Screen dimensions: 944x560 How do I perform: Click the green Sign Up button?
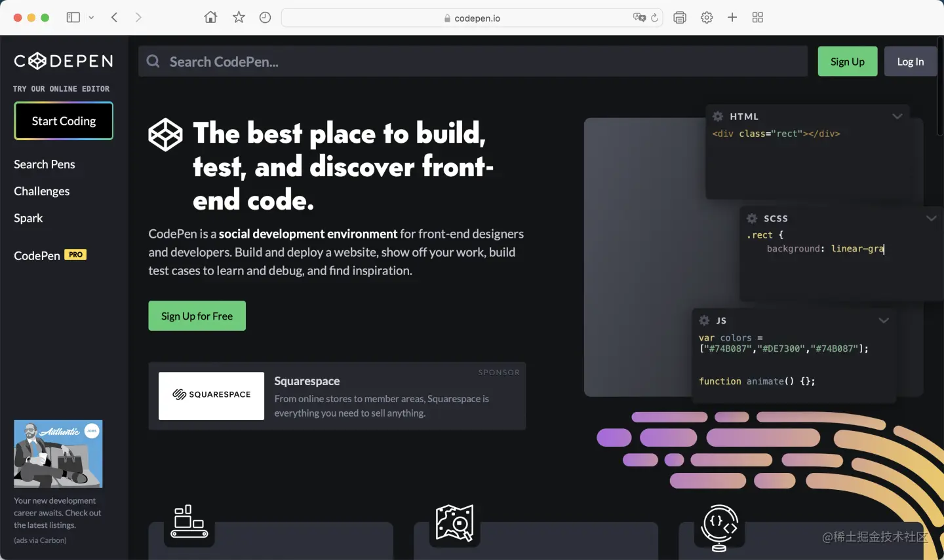point(848,62)
